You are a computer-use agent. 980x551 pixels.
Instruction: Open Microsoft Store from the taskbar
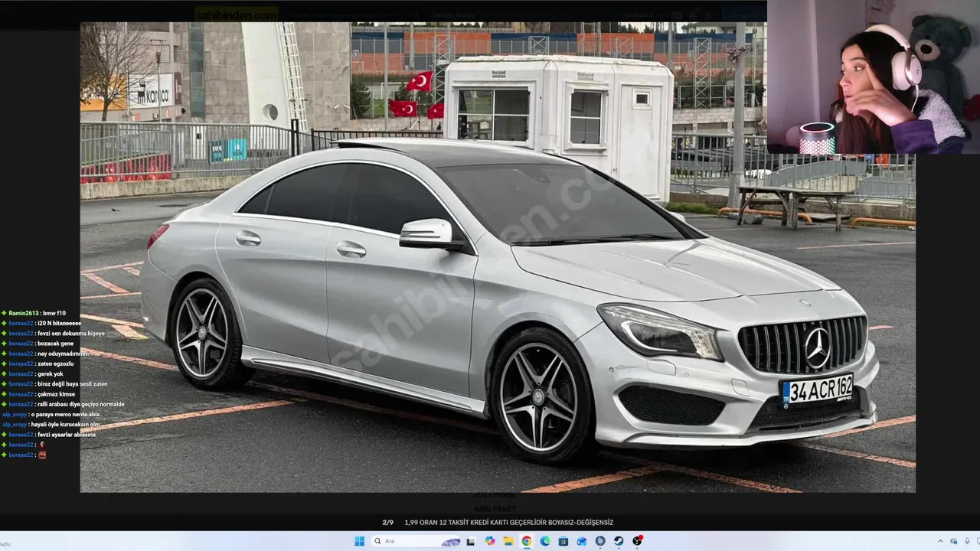[563, 541]
